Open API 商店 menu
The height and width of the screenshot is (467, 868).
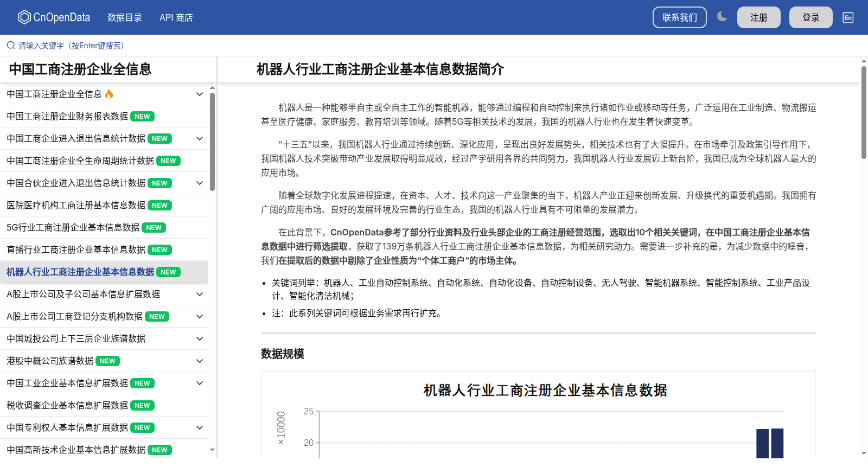click(176, 17)
